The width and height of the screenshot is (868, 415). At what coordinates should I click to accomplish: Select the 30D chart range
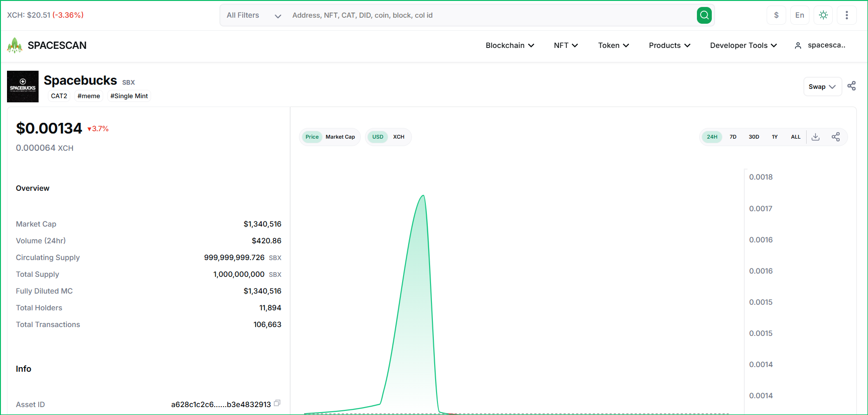click(x=754, y=137)
